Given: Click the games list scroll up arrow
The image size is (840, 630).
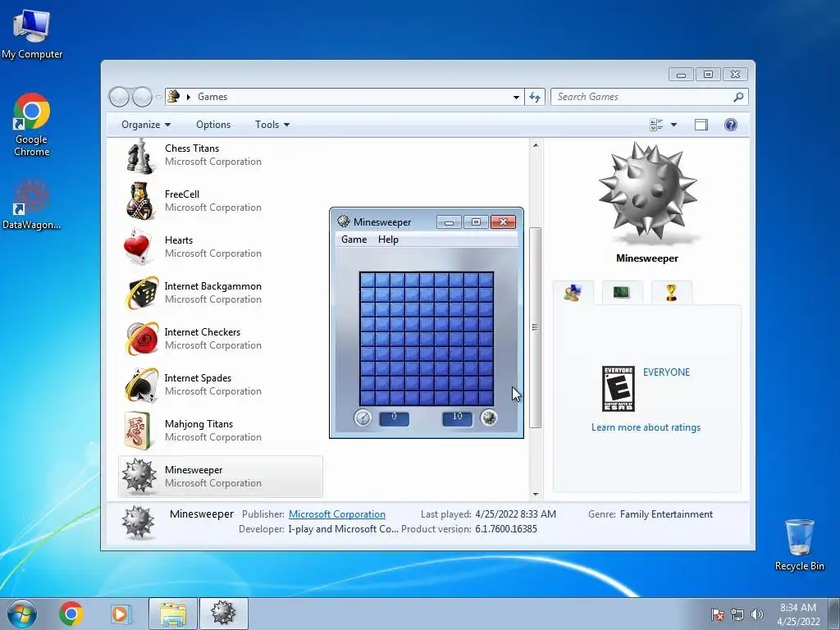Looking at the screenshot, I should 535,145.
